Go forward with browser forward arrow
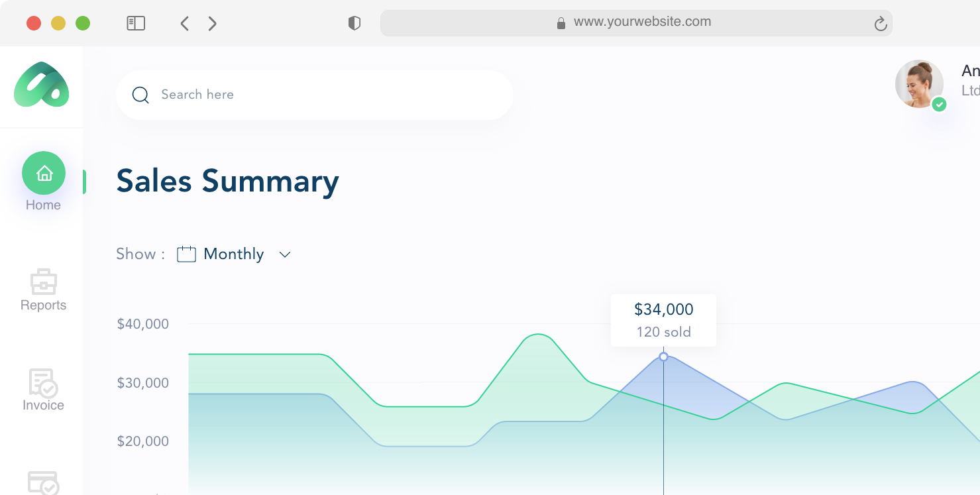Viewport: 980px width, 495px height. [x=212, y=24]
